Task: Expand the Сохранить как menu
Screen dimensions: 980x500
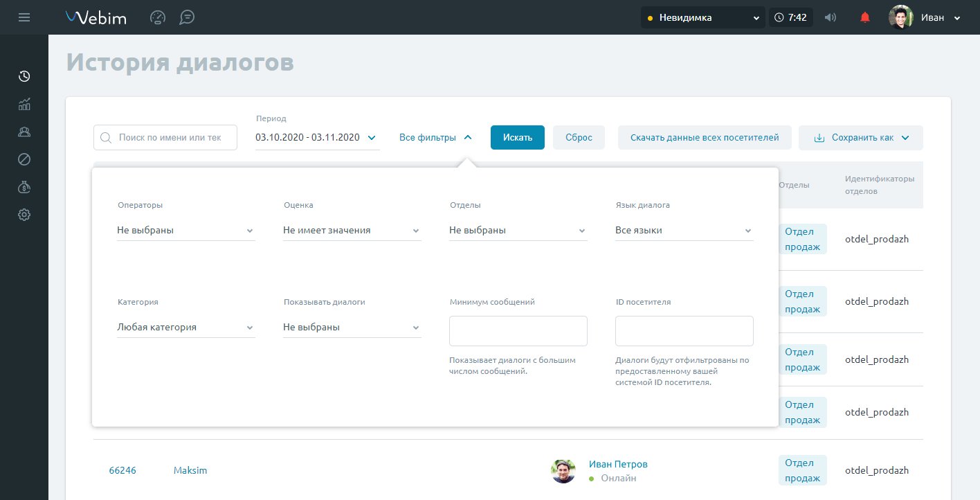Action: pos(860,137)
